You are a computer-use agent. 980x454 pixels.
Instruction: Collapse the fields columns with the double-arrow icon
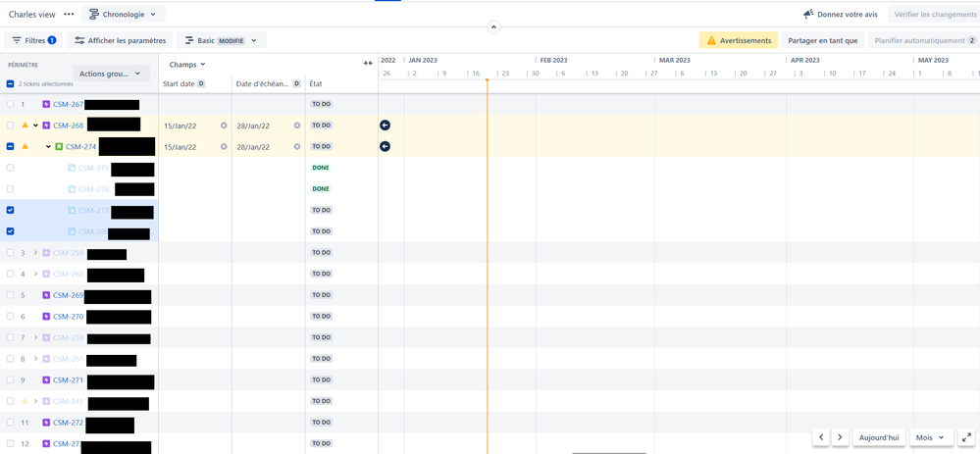[368, 63]
